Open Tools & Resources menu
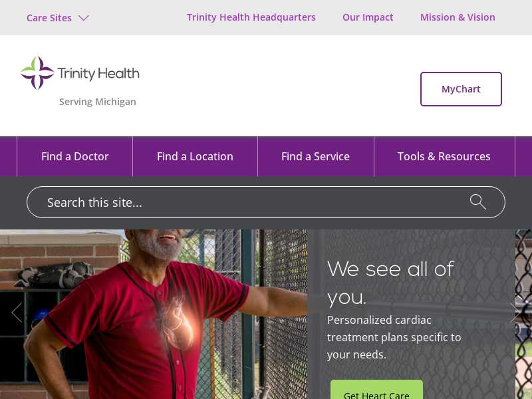 [x=444, y=156]
